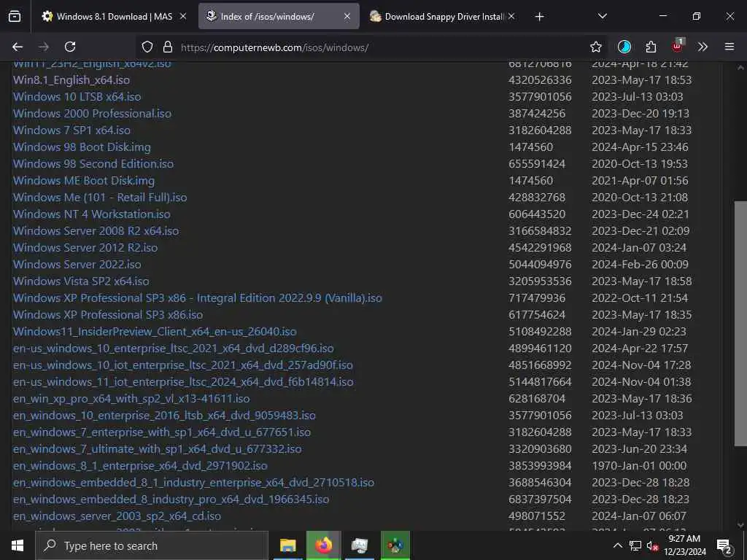747x560 pixels.
Task: Open a new tab with the plus button
Action: click(539, 17)
